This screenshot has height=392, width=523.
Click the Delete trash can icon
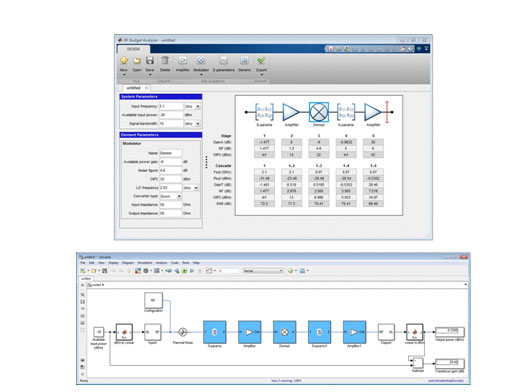pos(165,61)
